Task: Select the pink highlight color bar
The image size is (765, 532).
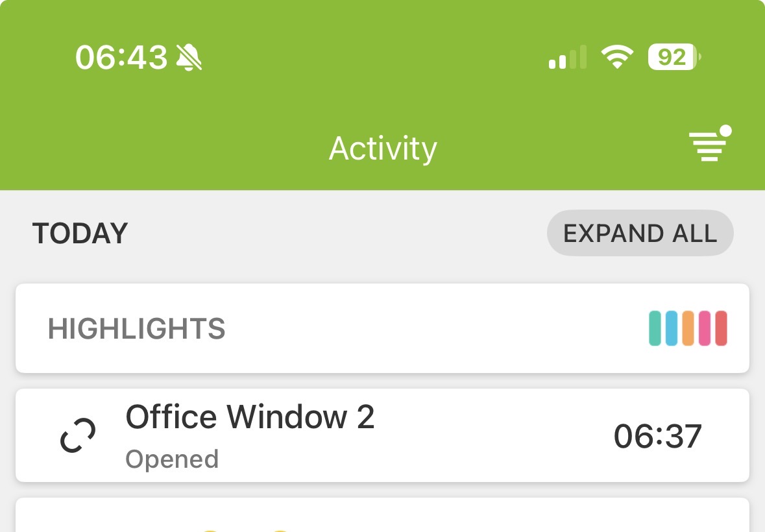Action: tap(705, 328)
